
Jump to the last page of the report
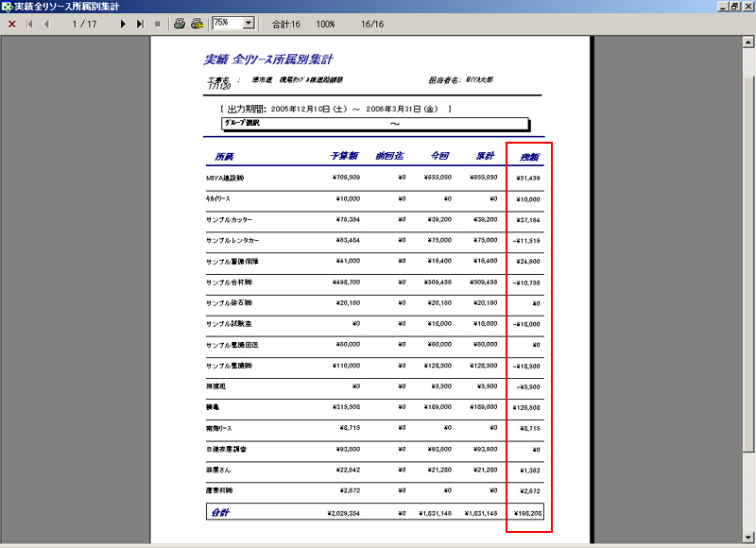[x=140, y=25]
